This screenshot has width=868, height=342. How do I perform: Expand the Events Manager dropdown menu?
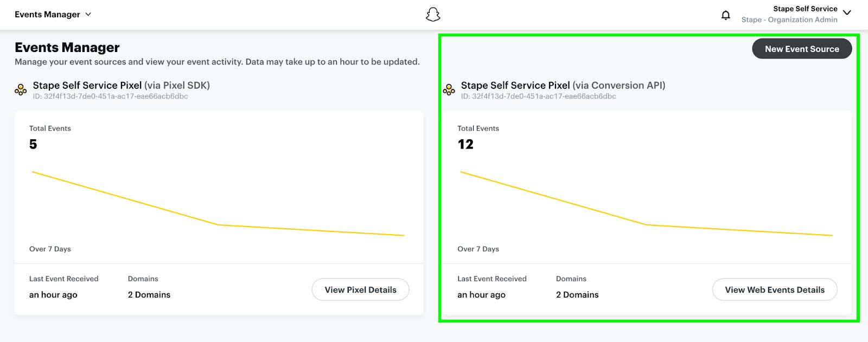point(53,15)
